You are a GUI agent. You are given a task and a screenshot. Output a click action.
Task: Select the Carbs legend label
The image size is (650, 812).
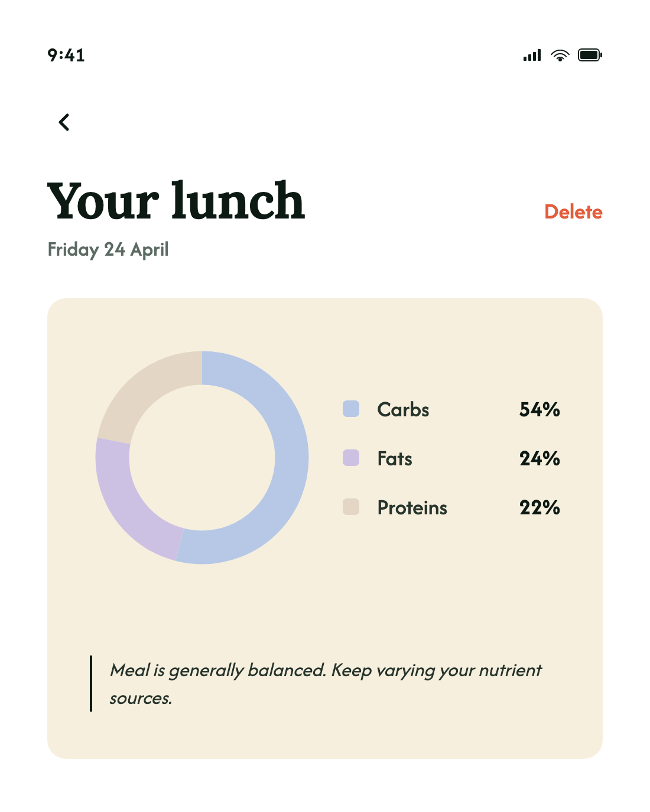pyautogui.click(x=403, y=409)
